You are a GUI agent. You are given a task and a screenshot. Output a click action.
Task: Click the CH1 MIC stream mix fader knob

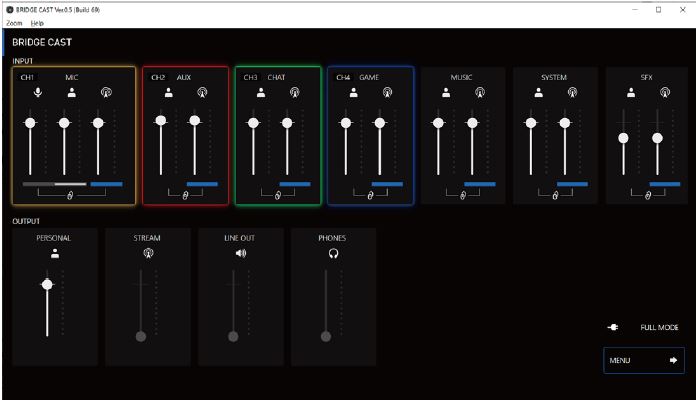[98, 123]
